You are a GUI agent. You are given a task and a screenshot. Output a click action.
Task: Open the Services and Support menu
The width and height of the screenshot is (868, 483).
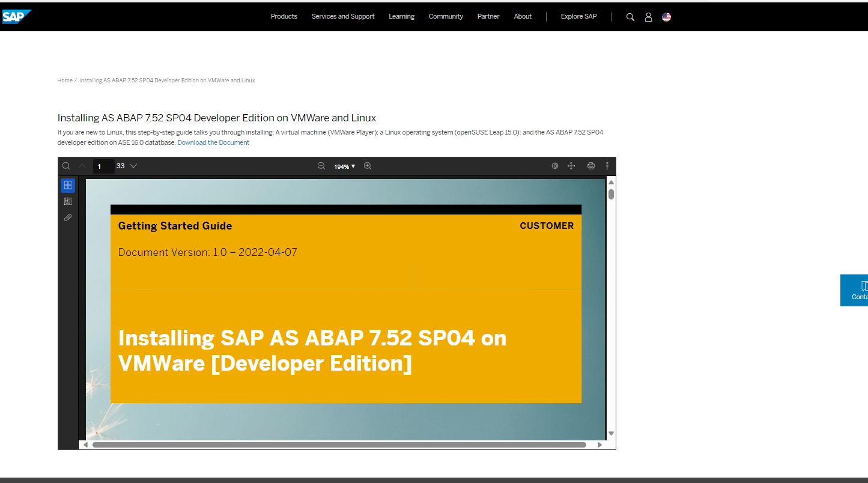[x=343, y=16]
